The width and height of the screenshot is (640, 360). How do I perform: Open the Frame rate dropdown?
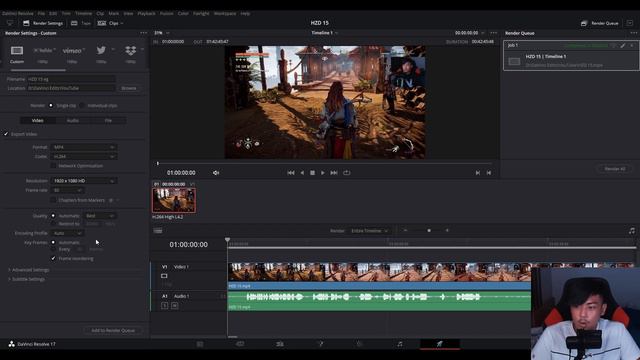tap(67, 190)
